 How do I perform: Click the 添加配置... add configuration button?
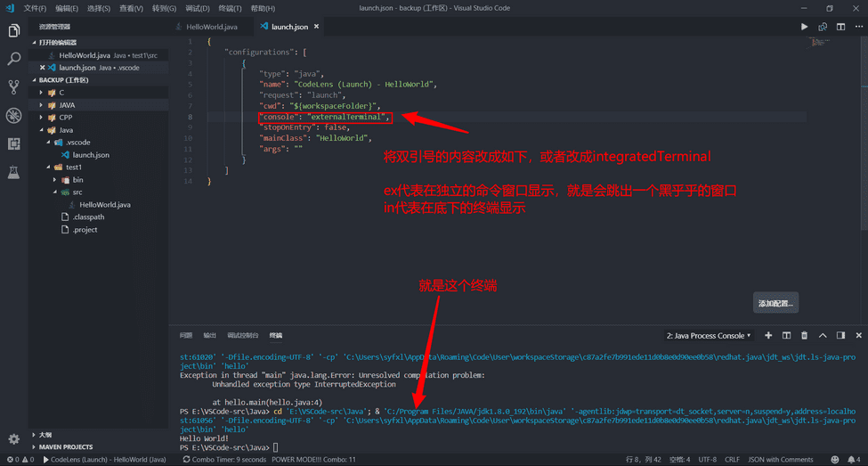click(x=775, y=303)
